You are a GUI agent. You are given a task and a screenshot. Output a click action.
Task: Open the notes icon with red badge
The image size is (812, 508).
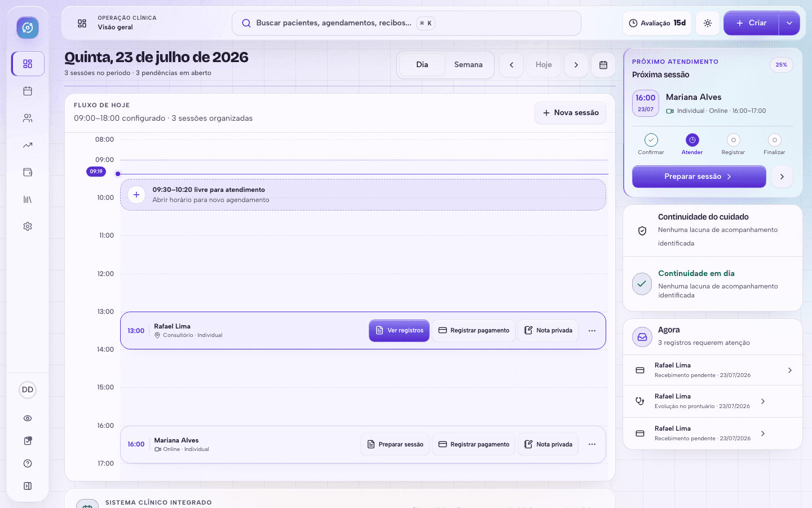(28, 441)
